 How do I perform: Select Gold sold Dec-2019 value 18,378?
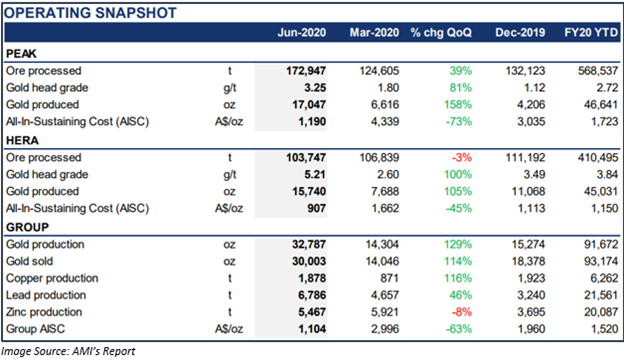click(x=528, y=261)
